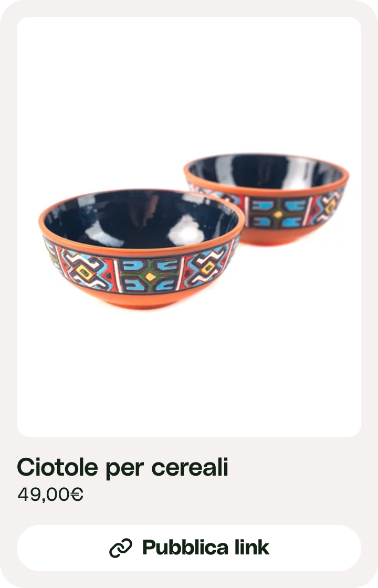Click the word "Pubblica" in the bottom button
The width and height of the screenshot is (378, 588).
(x=186, y=548)
